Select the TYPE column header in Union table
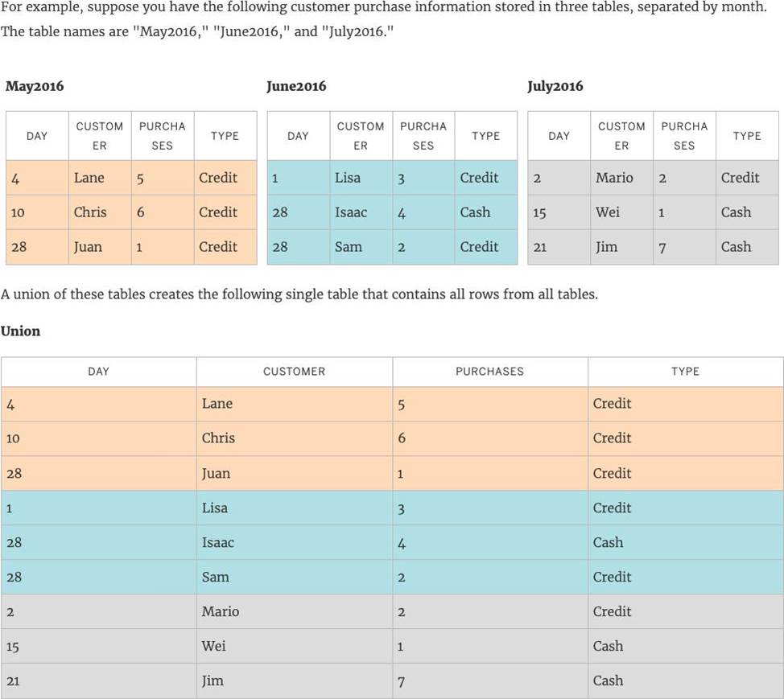The image size is (784, 699). 685,372
